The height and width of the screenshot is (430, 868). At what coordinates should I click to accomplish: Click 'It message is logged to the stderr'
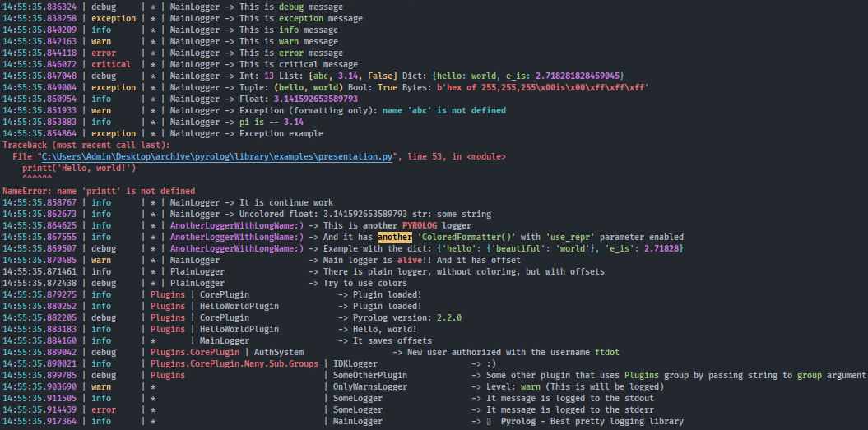point(570,410)
